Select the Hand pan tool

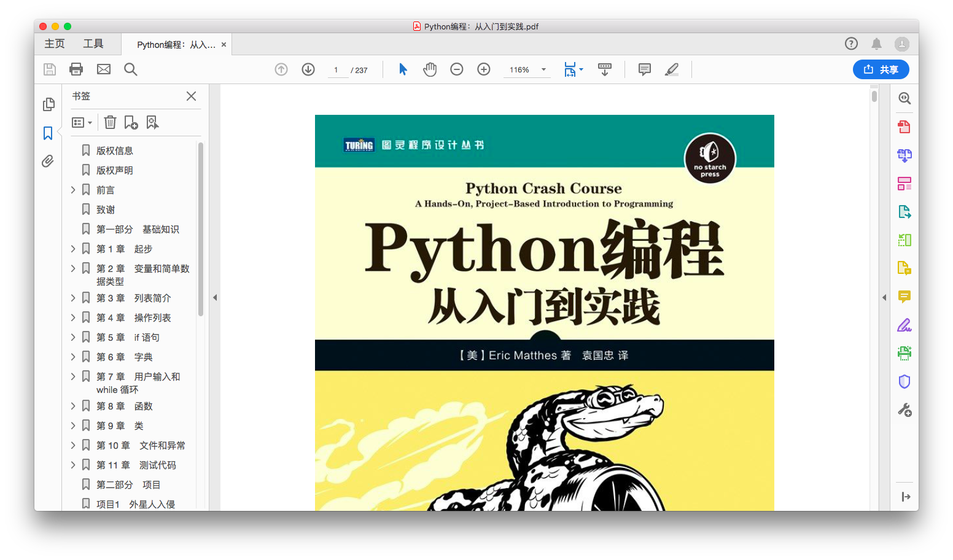point(430,69)
